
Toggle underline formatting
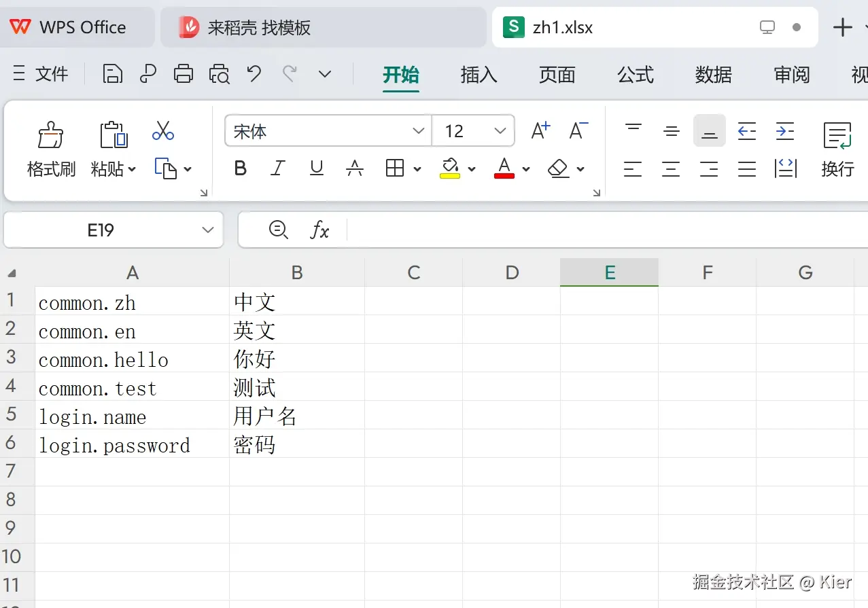click(315, 168)
